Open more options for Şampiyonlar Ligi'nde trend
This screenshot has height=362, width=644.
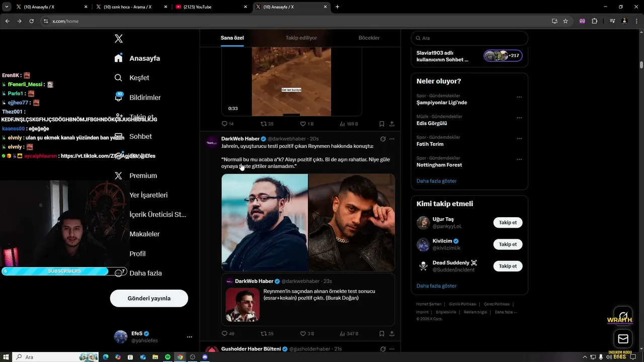tap(519, 97)
